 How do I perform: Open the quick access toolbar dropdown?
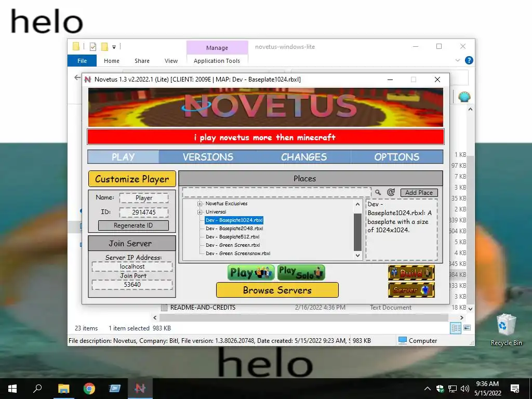pos(114,47)
